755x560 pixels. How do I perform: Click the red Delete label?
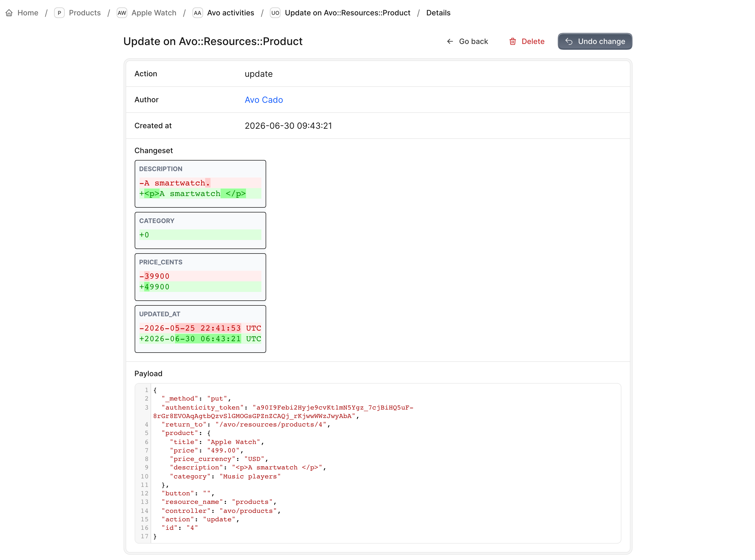point(533,41)
